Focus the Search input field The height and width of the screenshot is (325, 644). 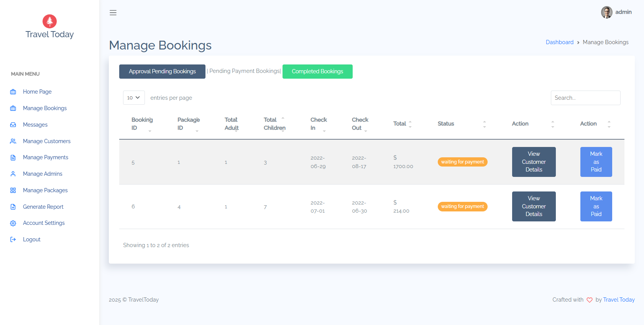(585, 98)
